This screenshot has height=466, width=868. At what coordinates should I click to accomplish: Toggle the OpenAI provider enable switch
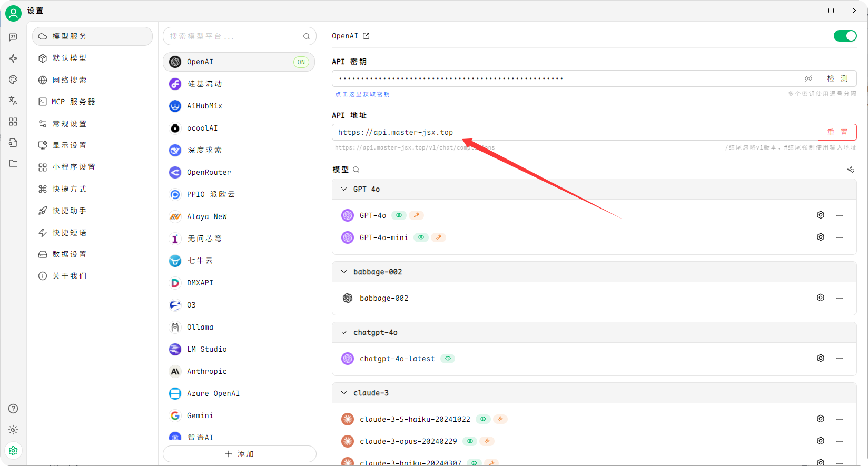[845, 36]
